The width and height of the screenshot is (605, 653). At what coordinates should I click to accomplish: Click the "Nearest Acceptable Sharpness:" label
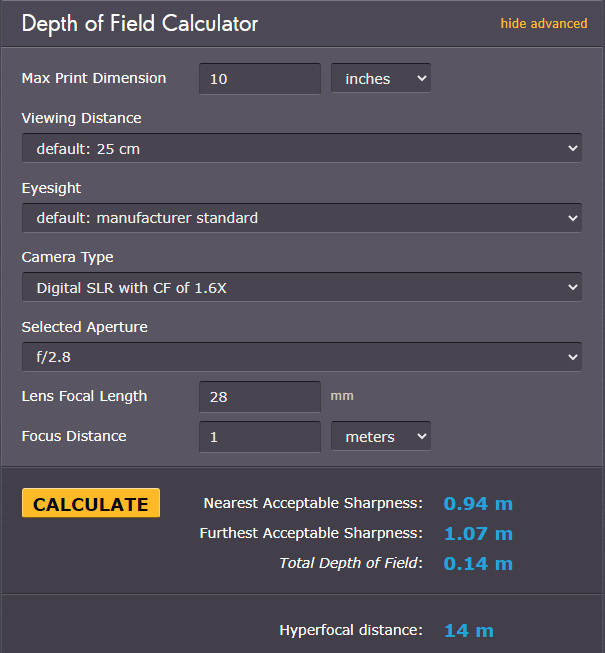[313, 503]
